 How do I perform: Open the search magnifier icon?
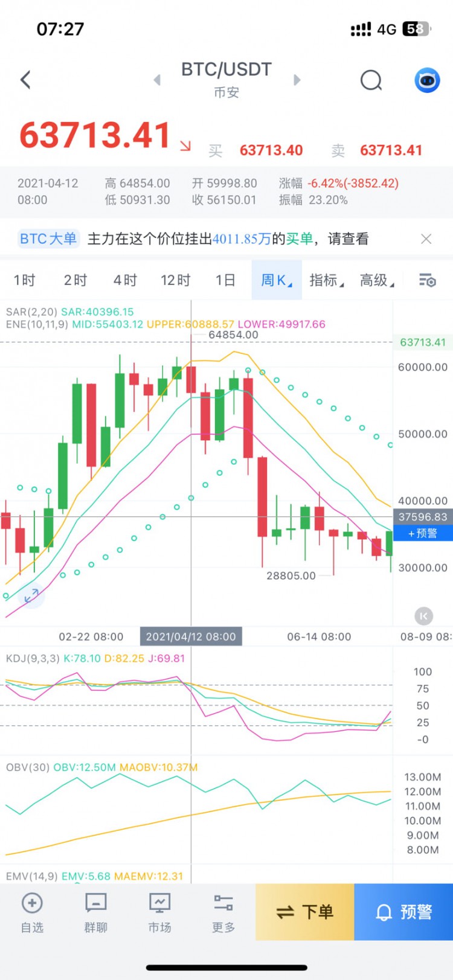coord(371,80)
